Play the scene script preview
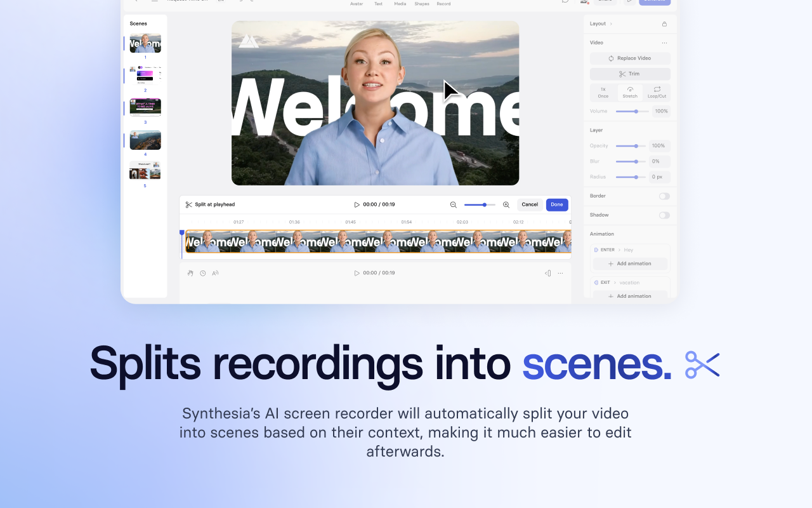The width and height of the screenshot is (812, 508). 357,273
